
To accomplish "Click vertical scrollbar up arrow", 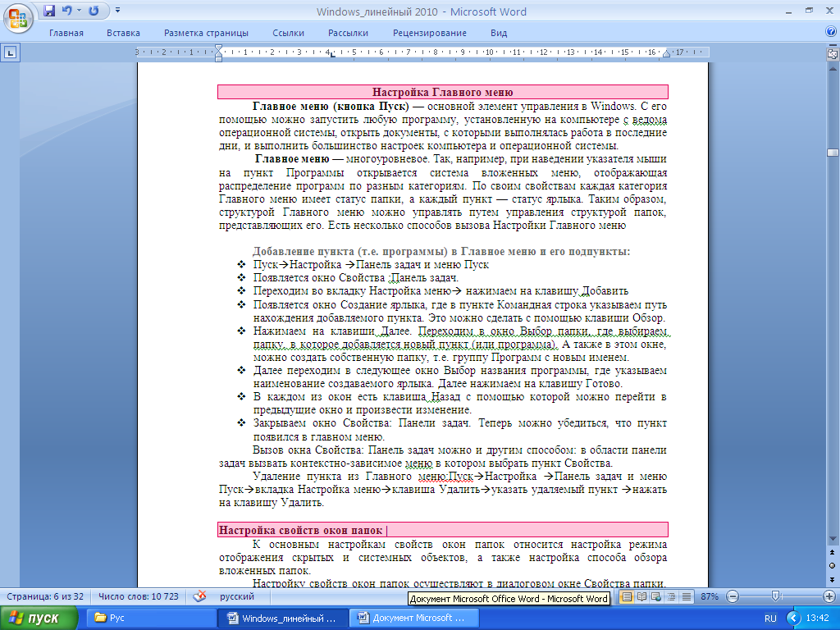I will pos(833,69).
